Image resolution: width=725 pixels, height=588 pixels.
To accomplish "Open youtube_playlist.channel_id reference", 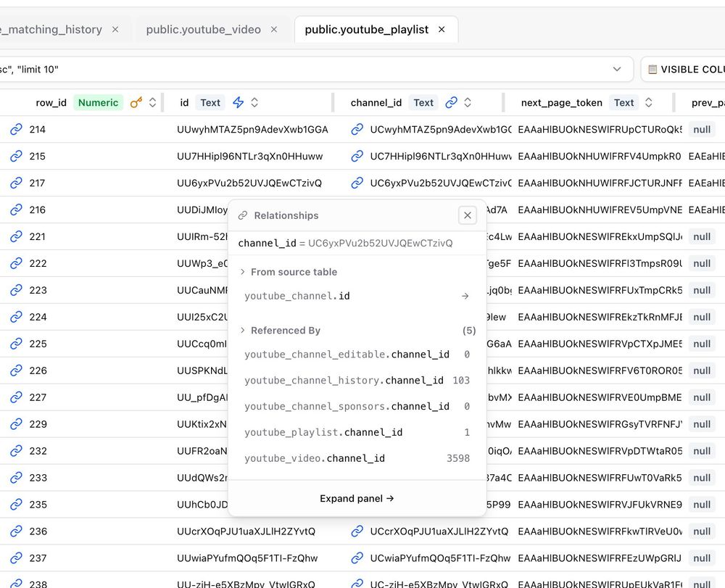I will (357, 432).
